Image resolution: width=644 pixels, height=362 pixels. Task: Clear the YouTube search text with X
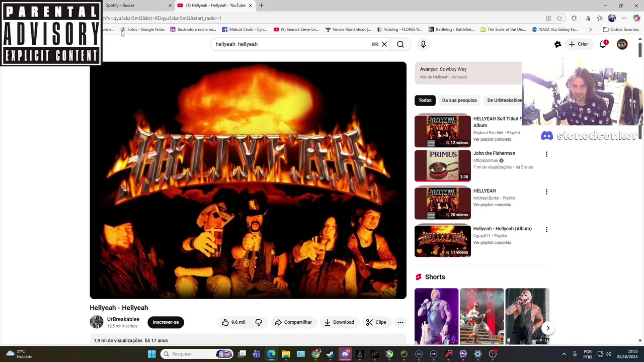pyautogui.click(x=384, y=44)
